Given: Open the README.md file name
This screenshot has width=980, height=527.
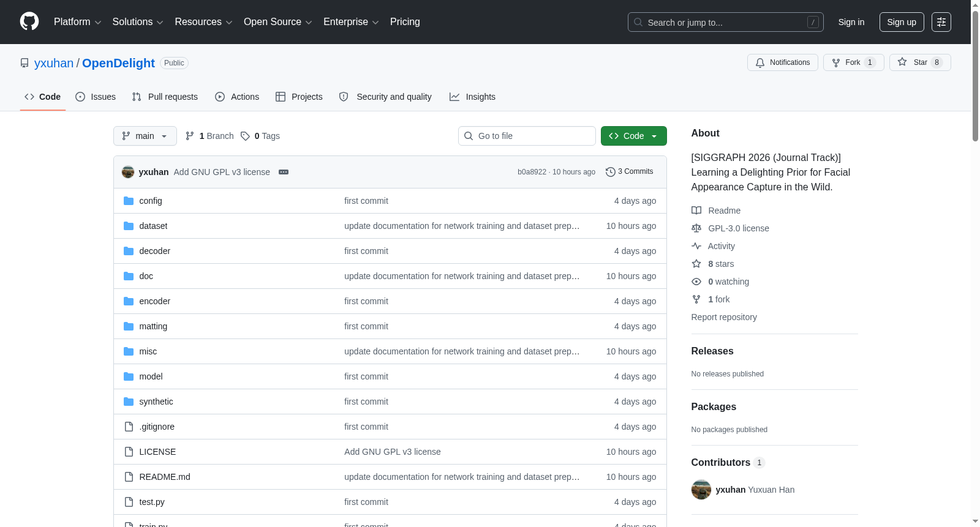Looking at the screenshot, I should coord(165,477).
